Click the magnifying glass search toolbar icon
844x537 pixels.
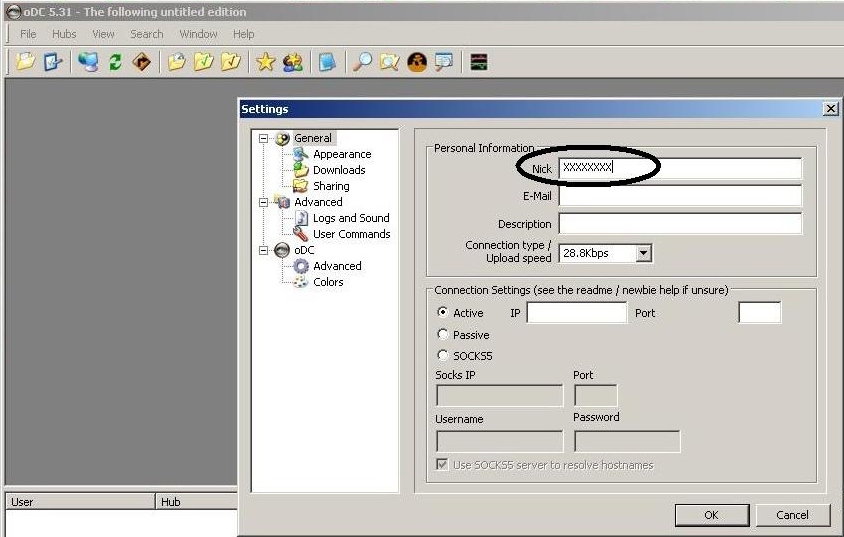[362, 62]
